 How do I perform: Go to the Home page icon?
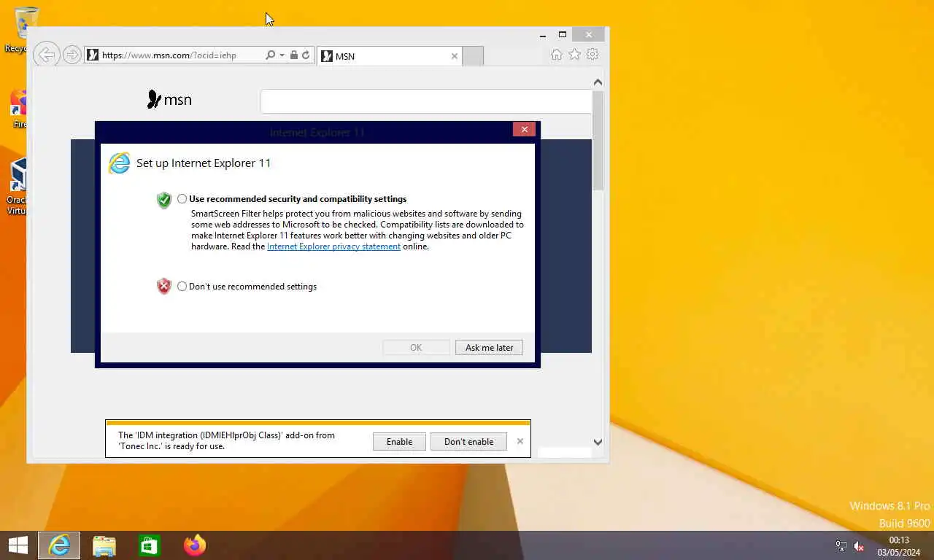tap(557, 55)
